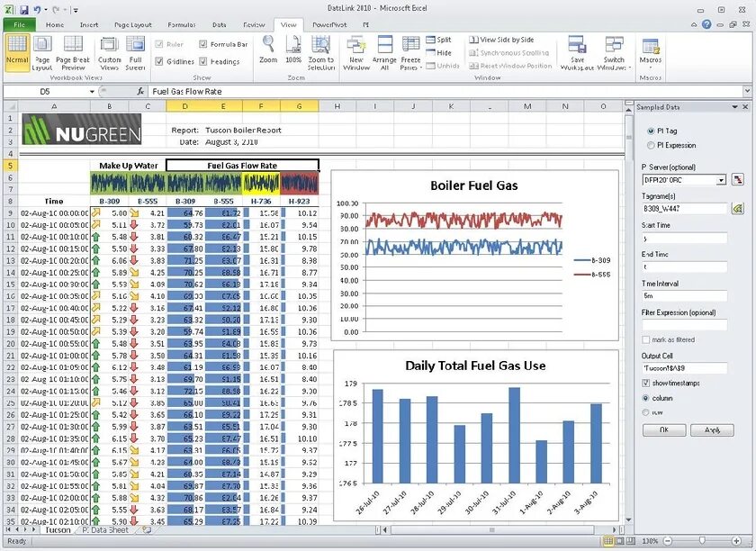756x551 pixels.
Task: Go to next sheet navigation arrow
Action: point(26,529)
